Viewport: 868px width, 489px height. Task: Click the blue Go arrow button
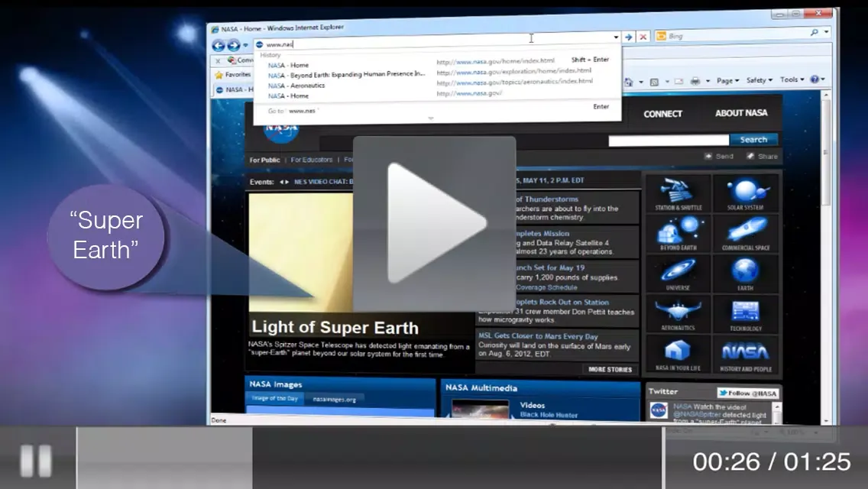(x=629, y=37)
